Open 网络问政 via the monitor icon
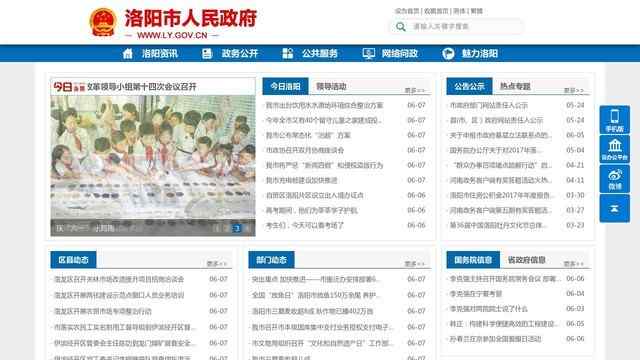 pyautogui.click(x=369, y=53)
